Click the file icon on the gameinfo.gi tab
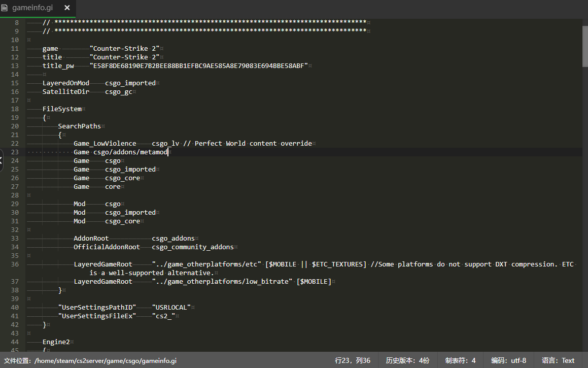 coord(4,8)
